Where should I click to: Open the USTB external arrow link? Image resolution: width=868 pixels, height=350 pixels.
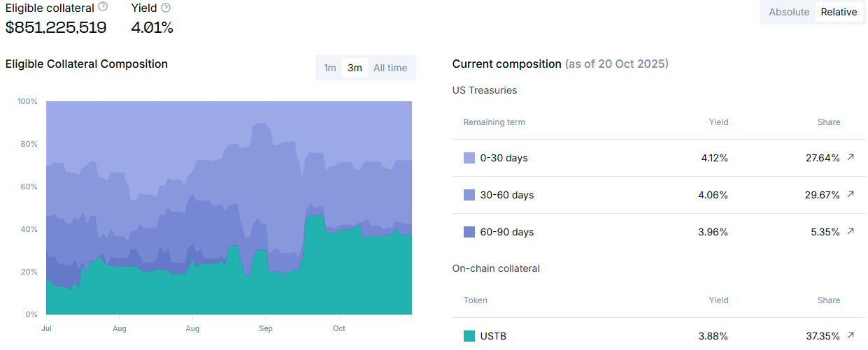pos(851,336)
